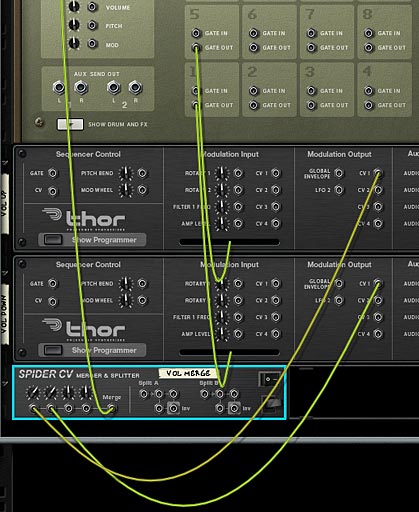Click Gate input on VOL UP Thor
The height and width of the screenshot is (512, 419).
pyautogui.click(x=52, y=173)
